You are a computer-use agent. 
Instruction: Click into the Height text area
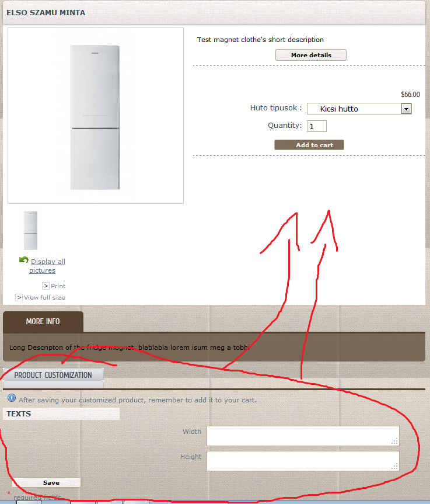tap(303, 461)
